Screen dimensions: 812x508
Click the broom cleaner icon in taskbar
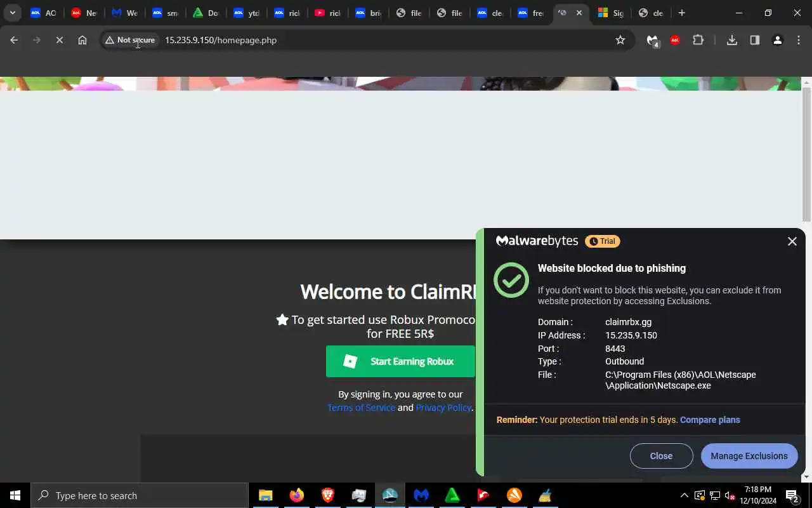545,495
